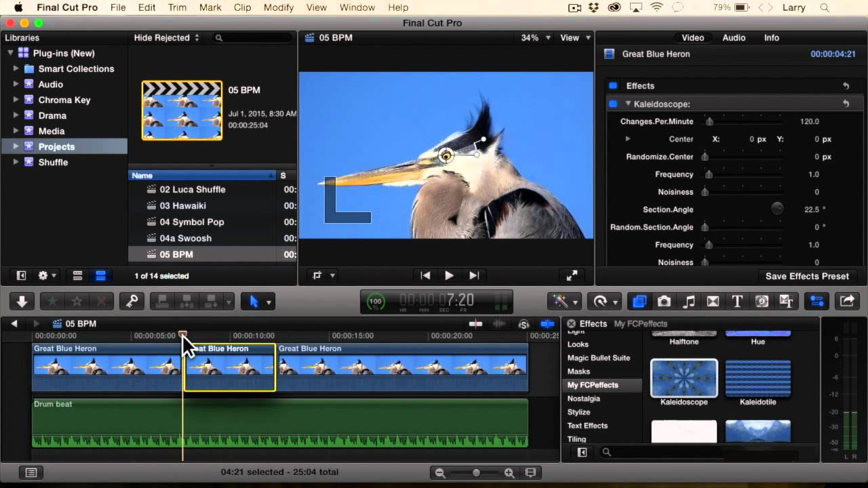Play the viewer clip
The height and width of the screenshot is (488, 868).
(449, 275)
